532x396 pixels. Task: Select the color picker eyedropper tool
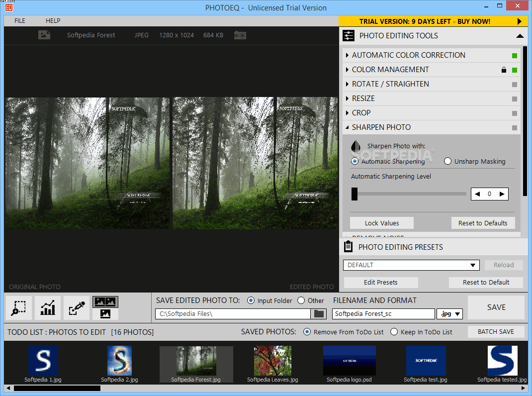click(x=77, y=308)
